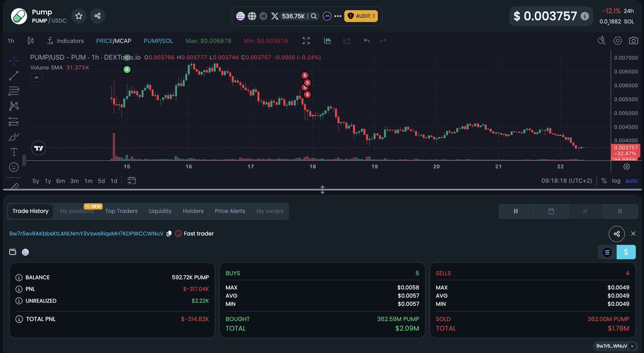644x353 pixels.
Task: Open more links with three-dots icon
Action: [338, 16]
